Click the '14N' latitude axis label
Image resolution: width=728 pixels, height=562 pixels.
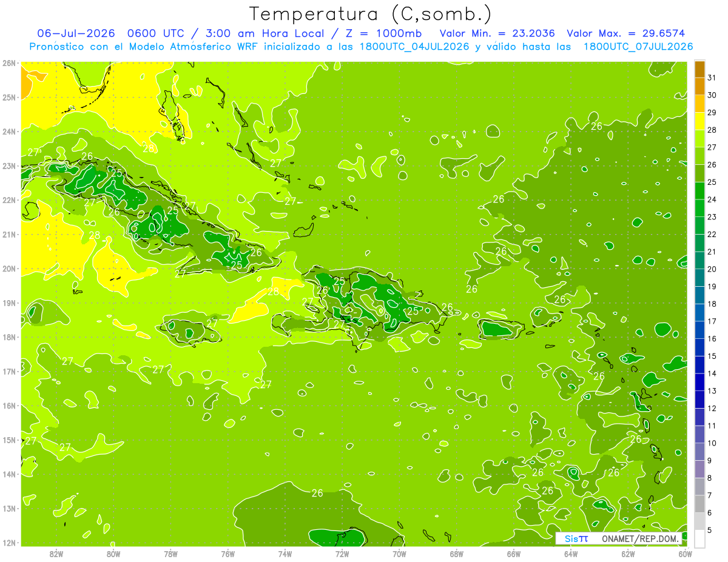8,474
